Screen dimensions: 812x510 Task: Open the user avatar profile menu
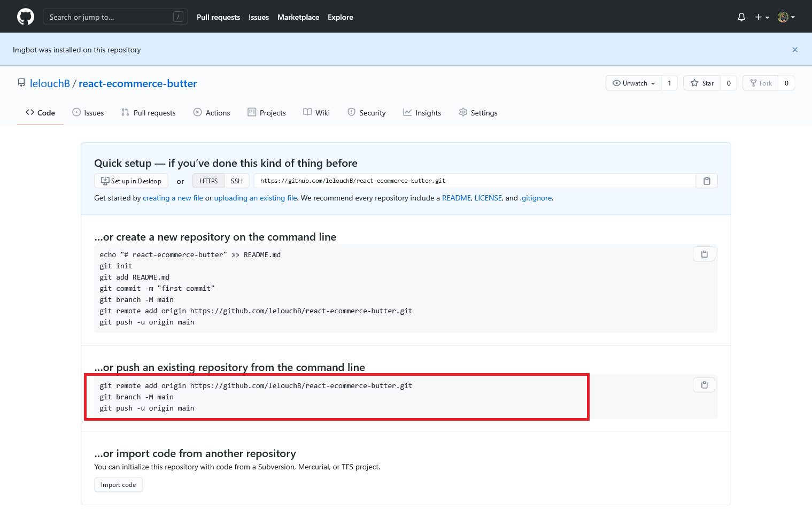click(x=786, y=17)
